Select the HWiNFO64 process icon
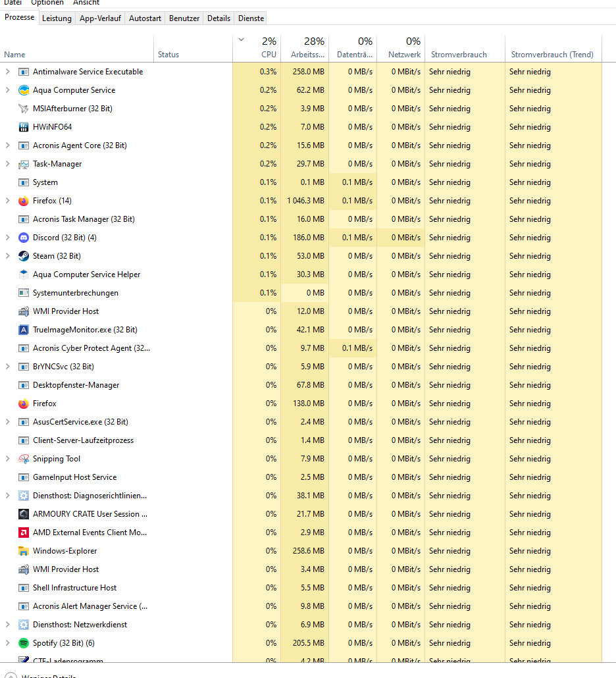Screen dimensions: 616x678 pos(24,127)
